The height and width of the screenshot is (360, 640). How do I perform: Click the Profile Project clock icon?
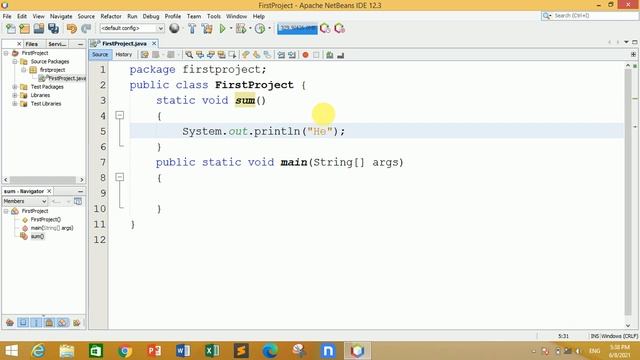pos(260,29)
